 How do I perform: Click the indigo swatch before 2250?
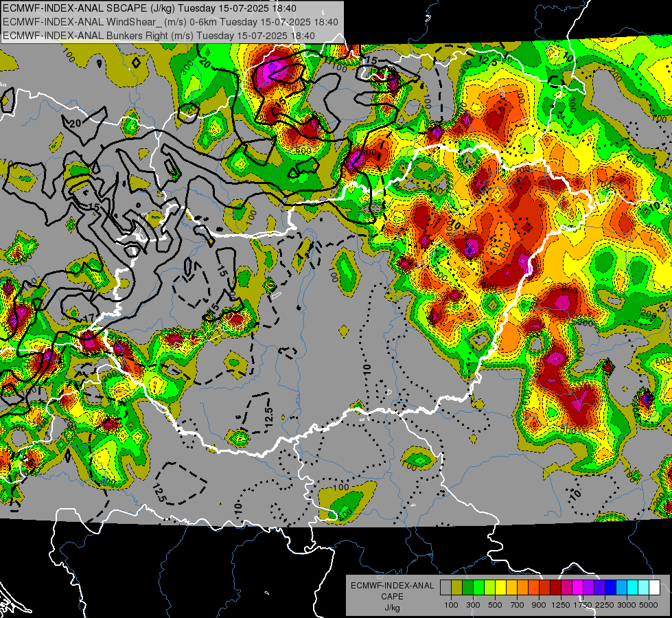[599, 587]
